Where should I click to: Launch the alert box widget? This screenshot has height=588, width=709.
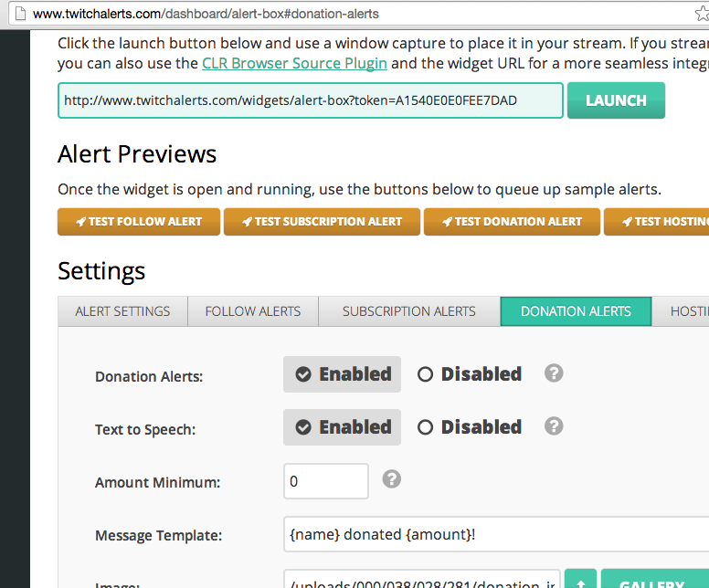[616, 100]
